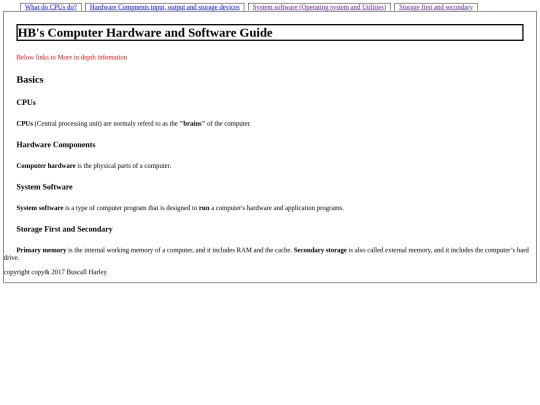Click the 'Computer hardware is the physical parts' sentence
The width and height of the screenshot is (540, 405).
click(94, 166)
